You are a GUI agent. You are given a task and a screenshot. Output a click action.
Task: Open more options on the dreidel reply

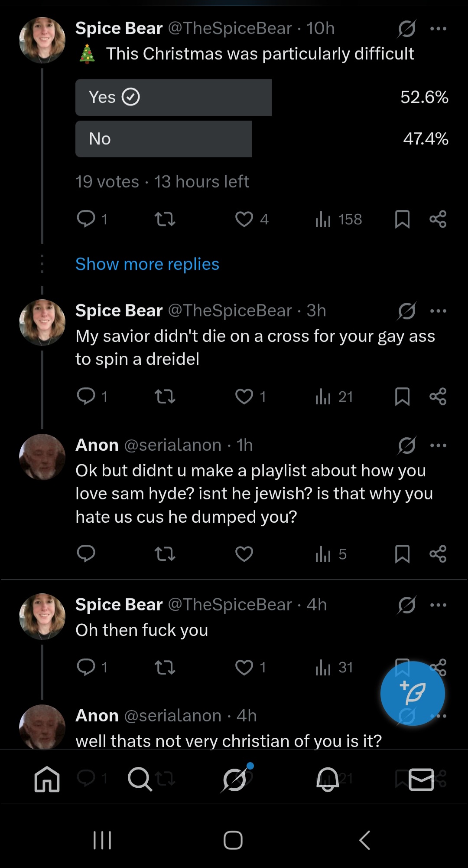point(438,311)
